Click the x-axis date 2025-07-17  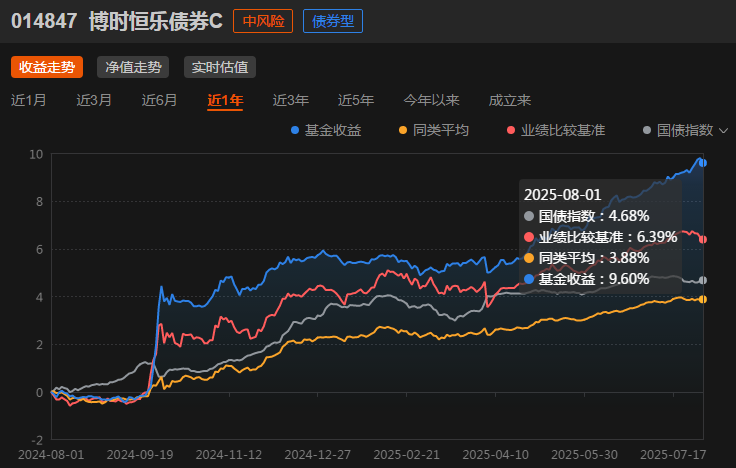[673, 455]
